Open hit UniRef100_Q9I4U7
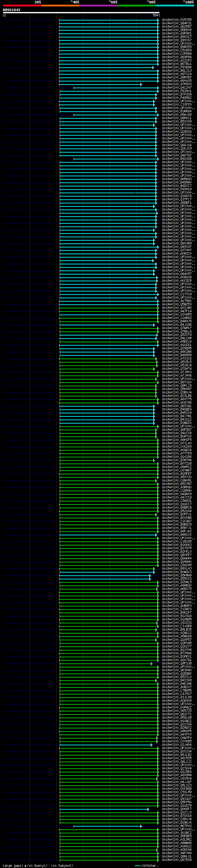 (177, 799)
